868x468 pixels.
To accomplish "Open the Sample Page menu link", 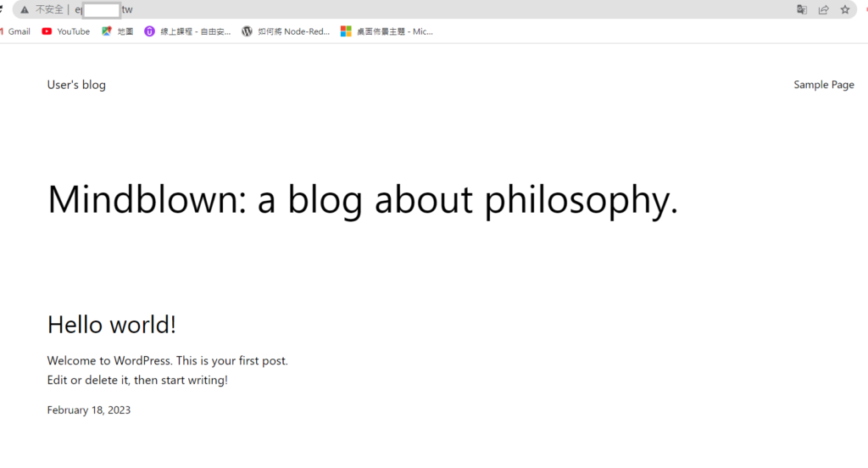I will pos(823,85).
